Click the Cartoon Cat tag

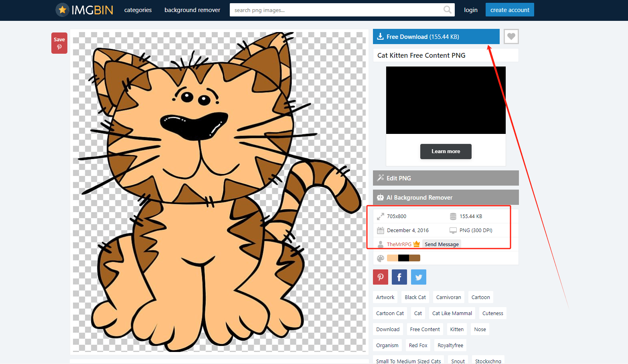390,313
